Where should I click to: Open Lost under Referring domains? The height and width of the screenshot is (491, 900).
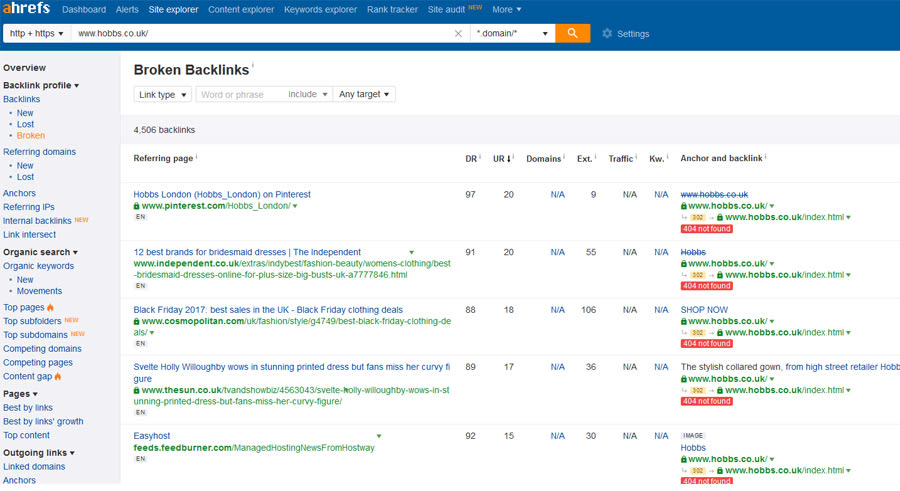click(25, 177)
